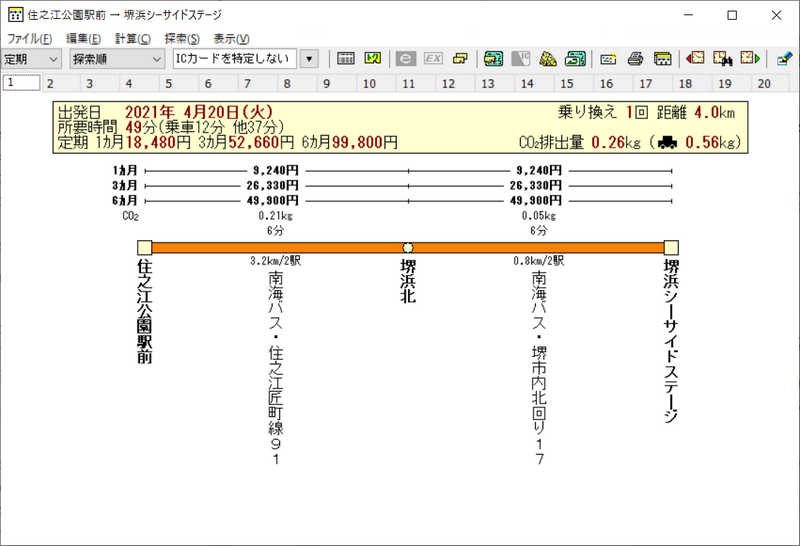Image resolution: width=800 pixels, height=546 pixels.
Task: Click the 1-month pass total 18,480円
Action: pos(158,142)
